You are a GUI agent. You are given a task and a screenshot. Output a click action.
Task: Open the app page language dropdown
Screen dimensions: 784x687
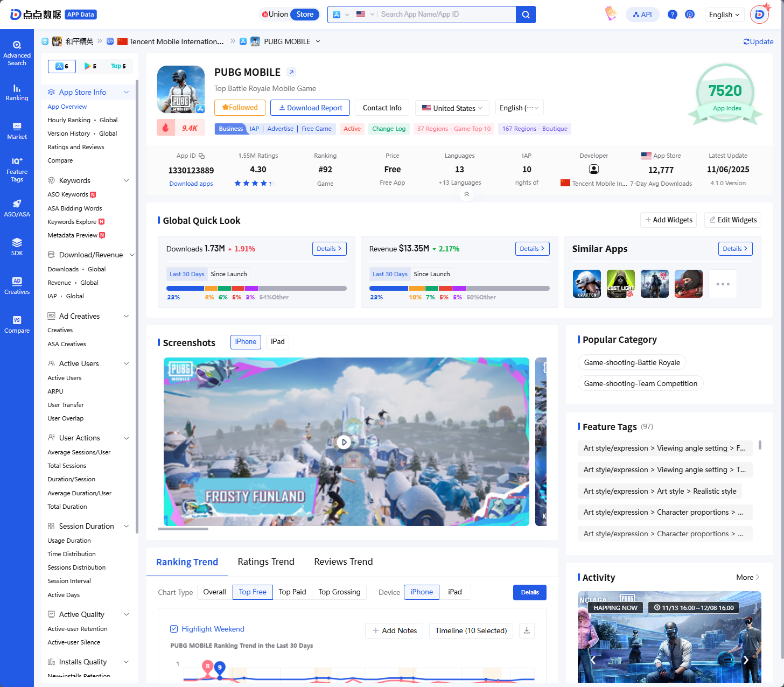pos(519,108)
